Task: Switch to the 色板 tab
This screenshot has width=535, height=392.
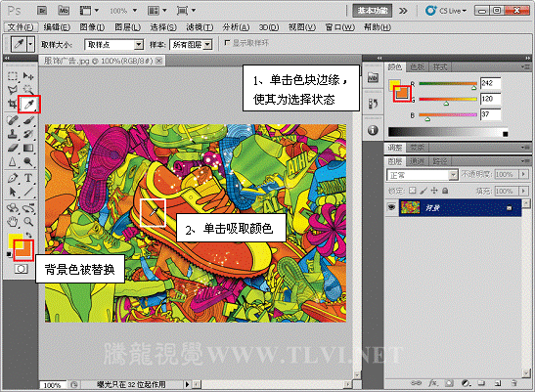Action: [x=417, y=67]
